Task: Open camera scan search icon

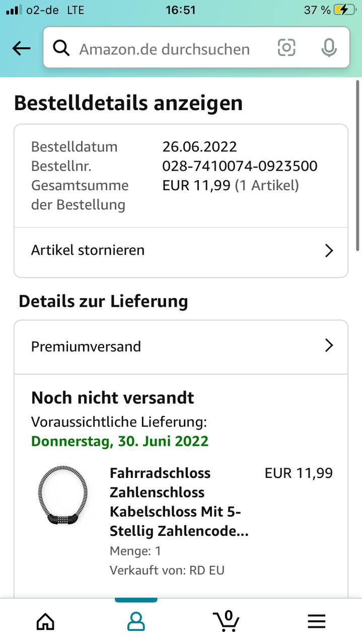Action: pos(286,48)
